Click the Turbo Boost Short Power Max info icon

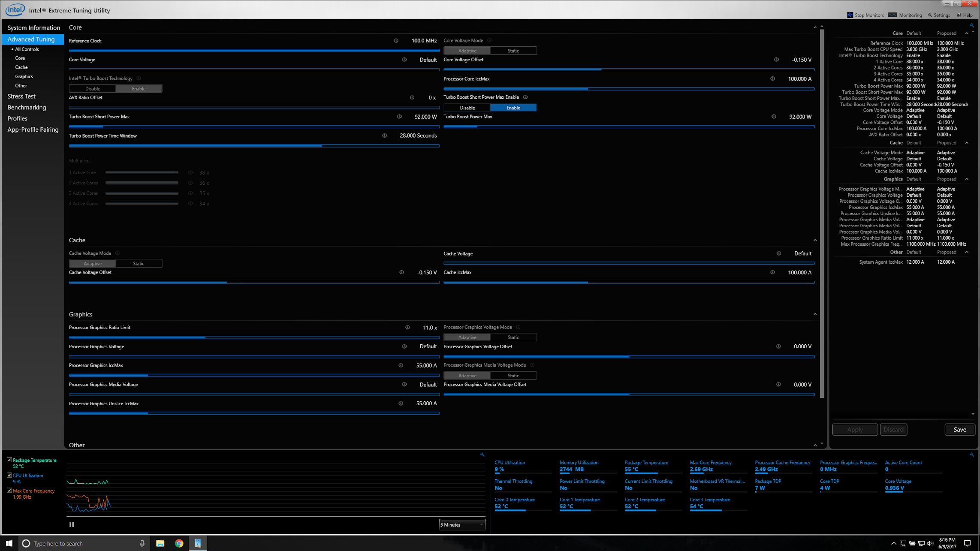[x=399, y=117]
